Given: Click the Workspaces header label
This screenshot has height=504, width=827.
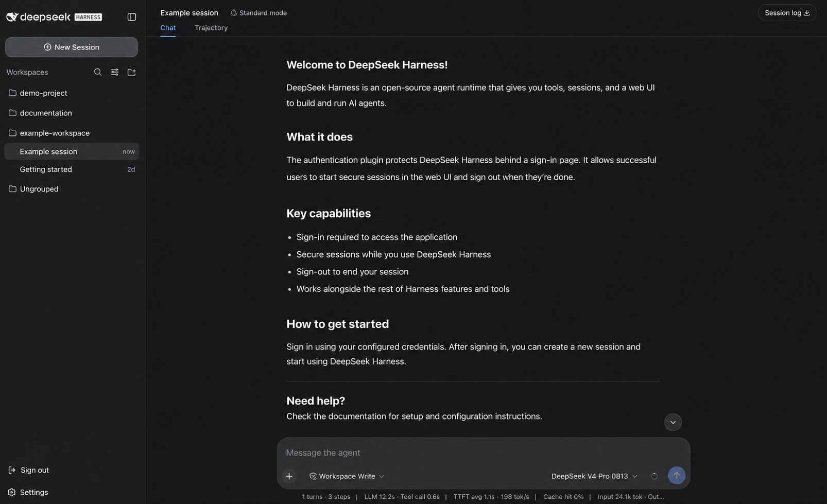Looking at the screenshot, I should [x=27, y=72].
